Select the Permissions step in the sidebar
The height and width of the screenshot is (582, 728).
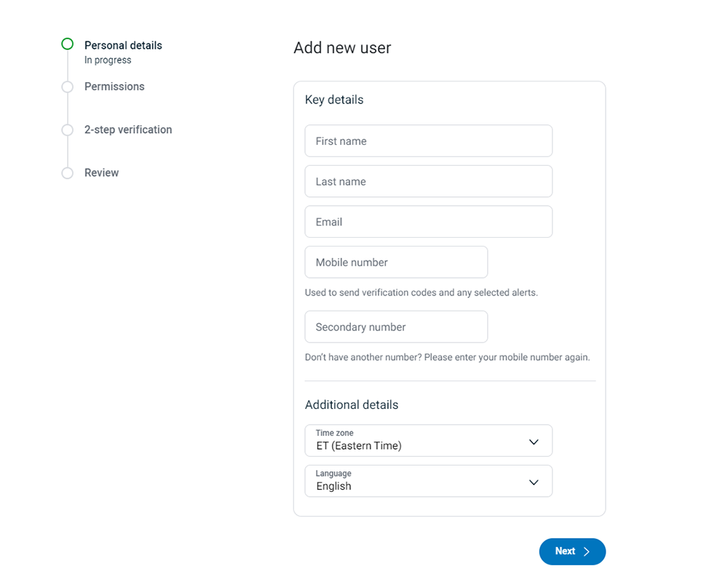[114, 87]
